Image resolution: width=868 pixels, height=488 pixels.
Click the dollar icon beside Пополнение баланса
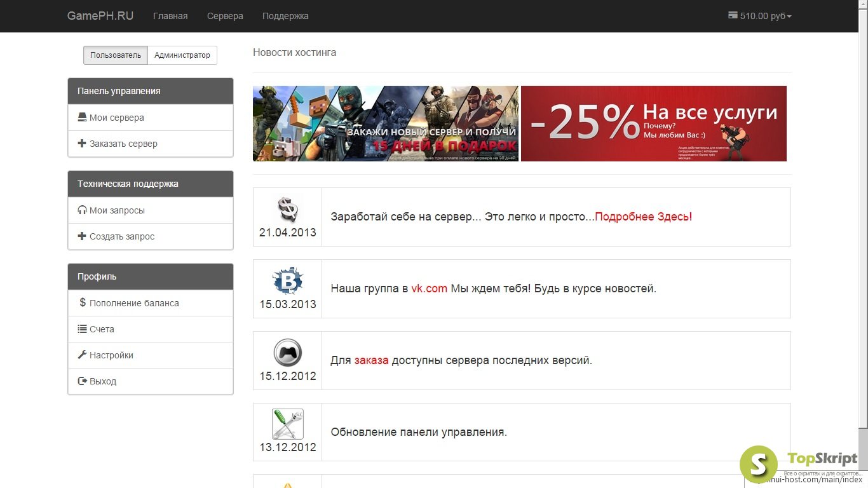(83, 302)
